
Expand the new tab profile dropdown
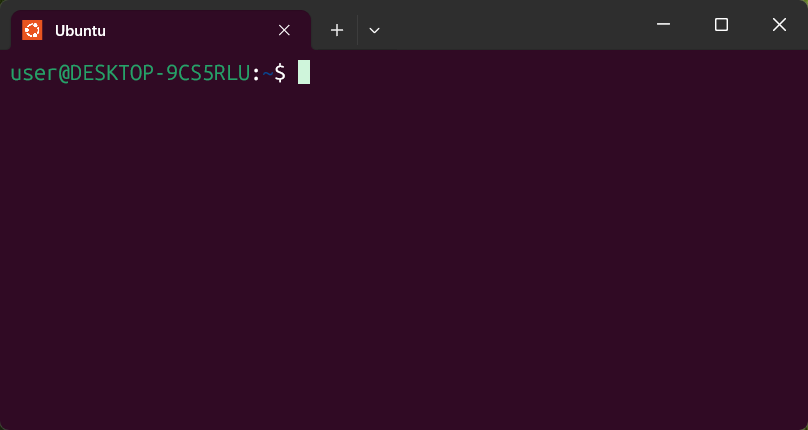(374, 30)
